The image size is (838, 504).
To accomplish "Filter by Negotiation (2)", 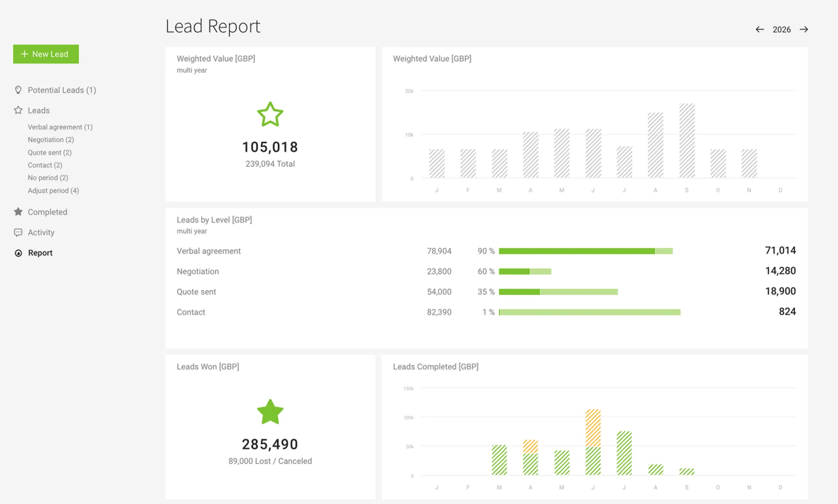I will [x=51, y=140].
